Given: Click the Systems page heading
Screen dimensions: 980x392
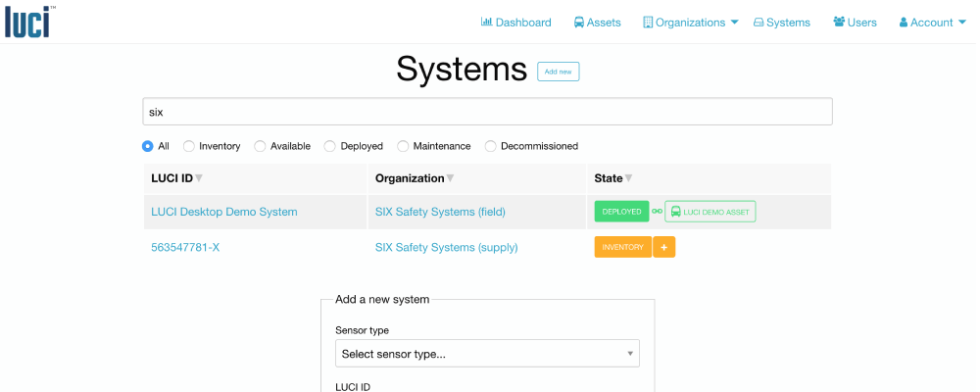Looking at the screenshot, I should [x=462, y=69].
